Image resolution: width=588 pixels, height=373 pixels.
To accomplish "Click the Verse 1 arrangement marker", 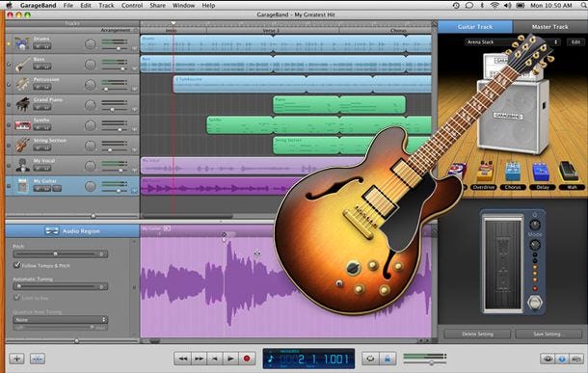I will click(x=271, y=31).
